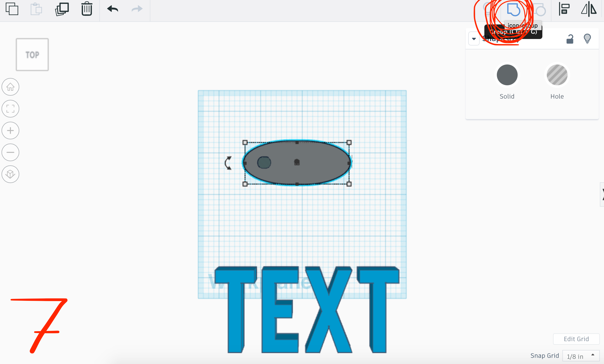
Task: Toggle the shape lock icon
Action: click(570, 39)
